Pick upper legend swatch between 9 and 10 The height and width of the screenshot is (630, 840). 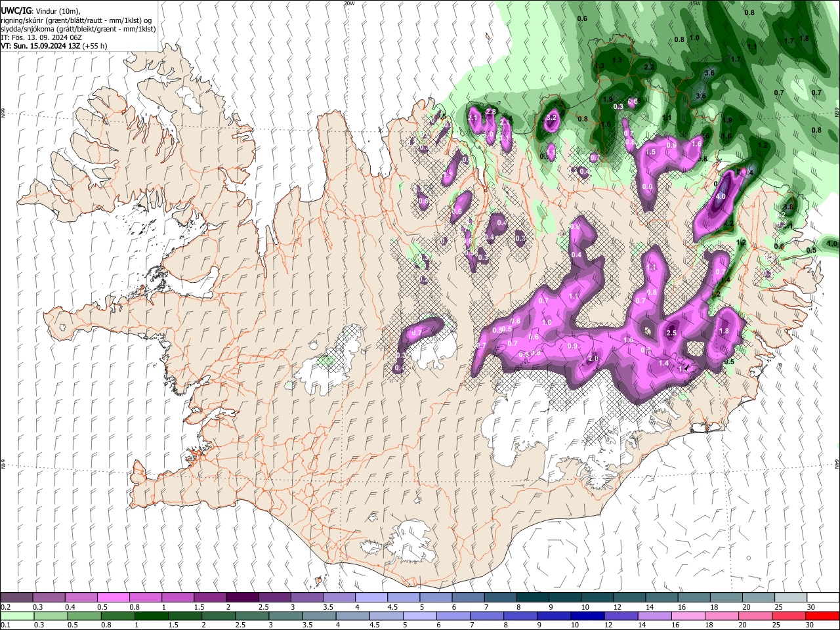[x=564, y=597]
